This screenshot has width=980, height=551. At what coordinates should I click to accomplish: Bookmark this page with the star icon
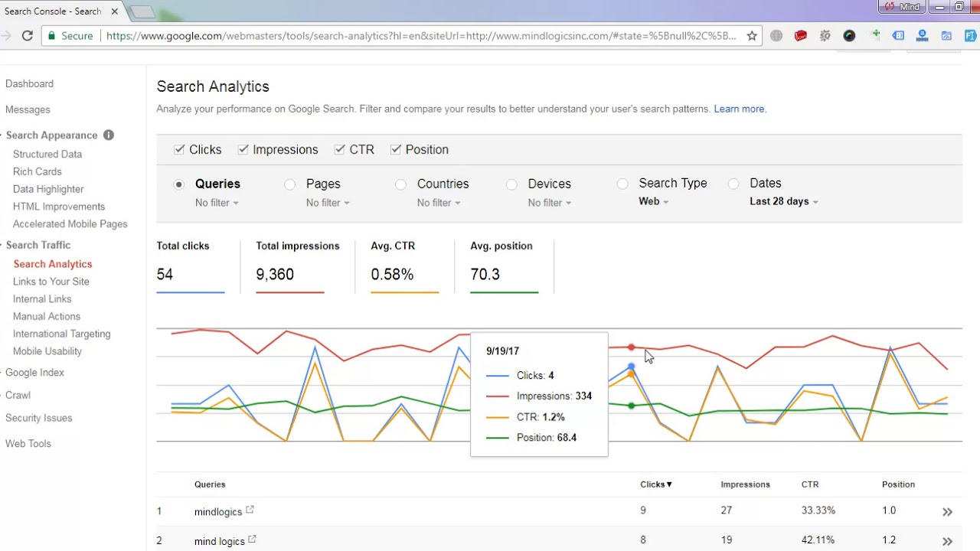752,36
